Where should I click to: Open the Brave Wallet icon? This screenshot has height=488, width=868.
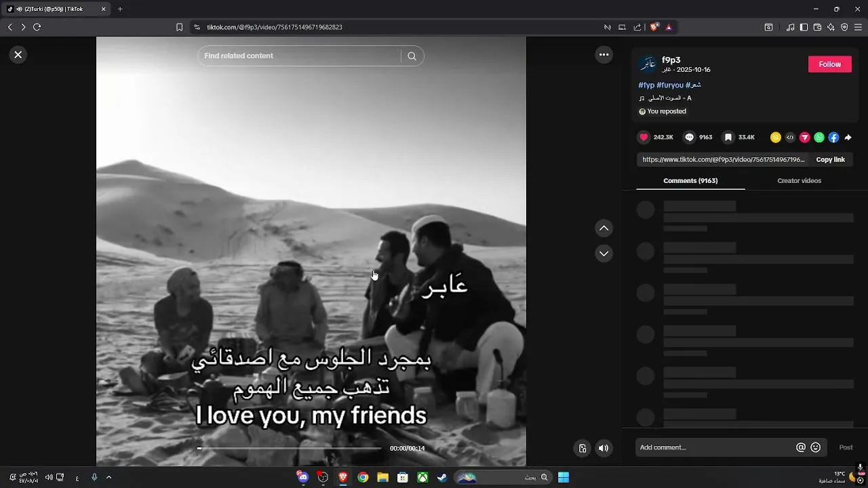click(x=817, y=27)
